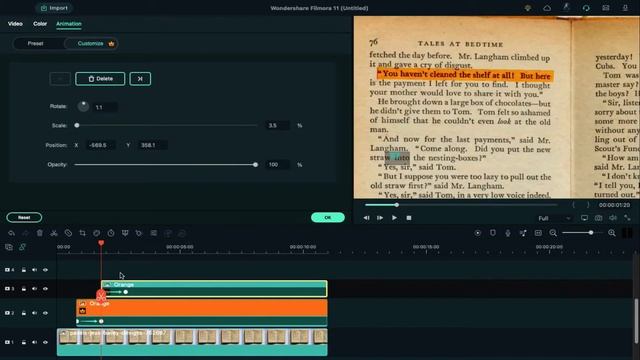This screenshot has width=640, height=360.
Task: Select the Orange clip on track 3
Action: click(x=214, y=289)
